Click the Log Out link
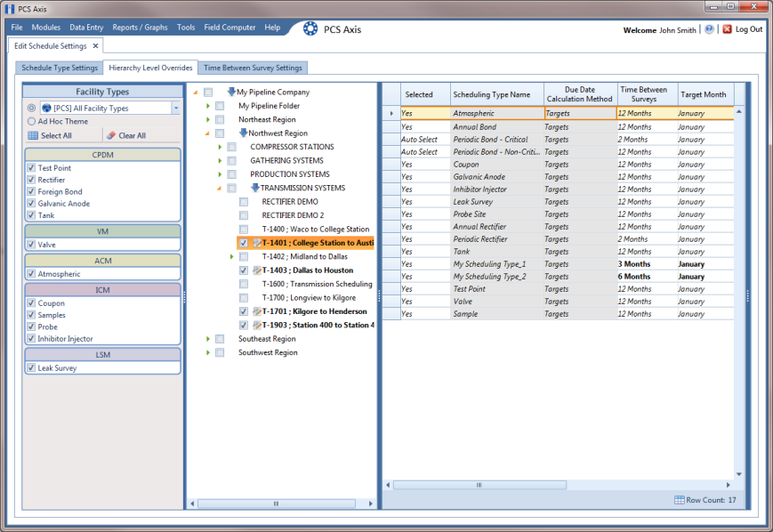This screenshot has width=773, height=532. [749, 29]
